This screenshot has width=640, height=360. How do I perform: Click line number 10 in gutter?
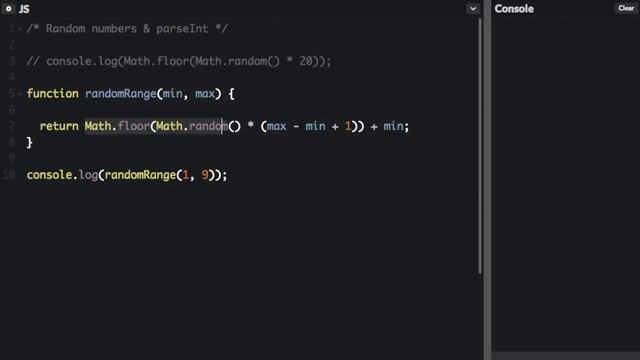(x=9, y=175)
